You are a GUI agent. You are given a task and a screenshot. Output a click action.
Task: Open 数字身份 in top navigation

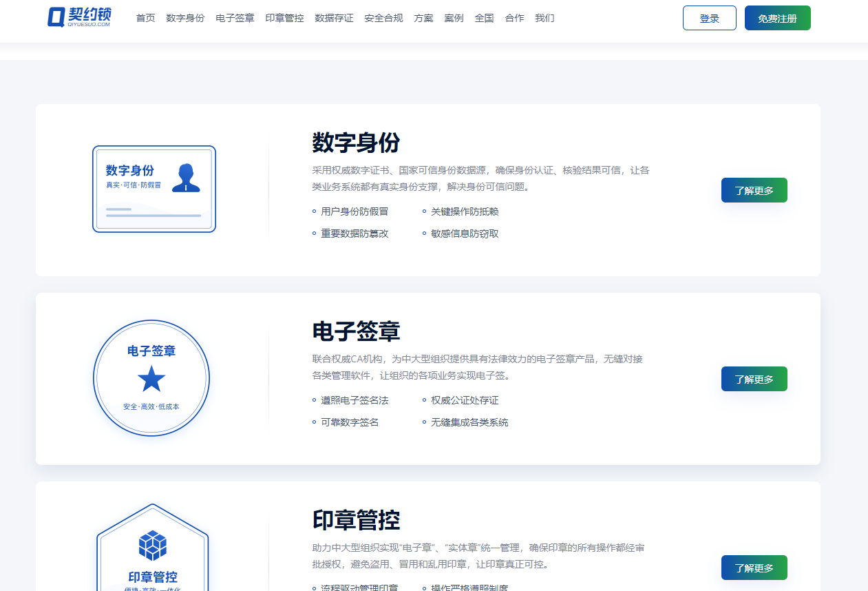185,18
